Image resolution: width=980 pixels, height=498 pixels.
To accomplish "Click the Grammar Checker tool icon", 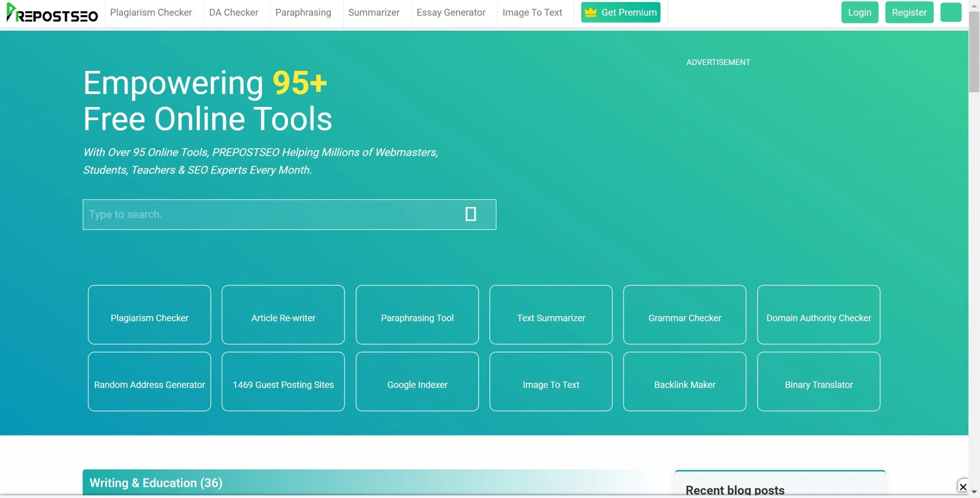I will 684,318.
